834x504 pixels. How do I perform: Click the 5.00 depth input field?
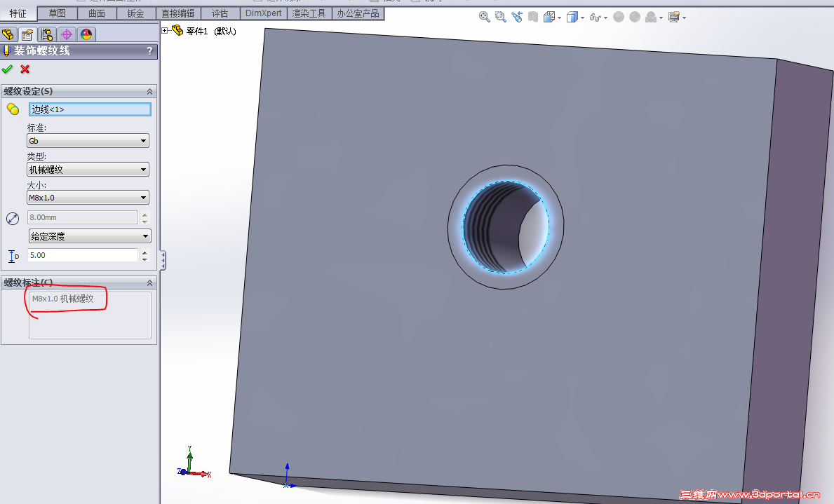(x=83, y=255)
